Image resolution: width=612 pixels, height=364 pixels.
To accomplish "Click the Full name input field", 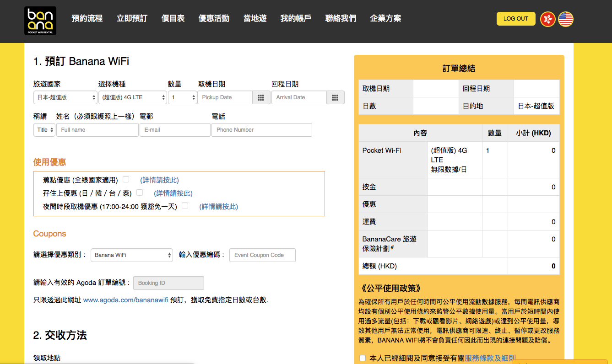I will [97, 130].
